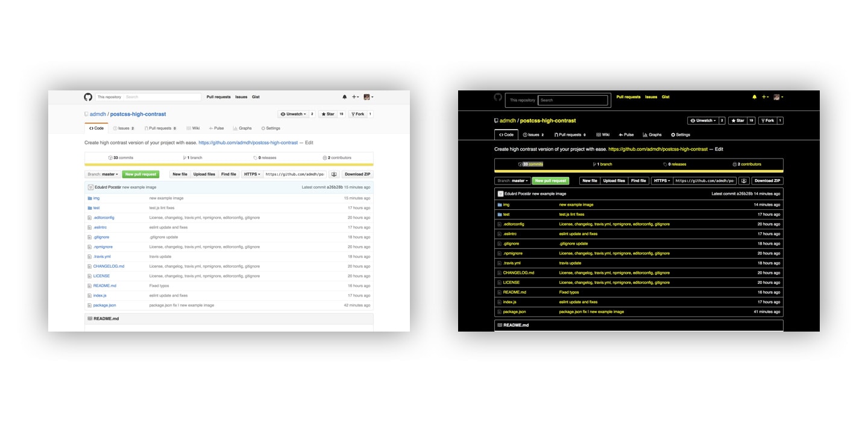
Task: Open the Pulse tab in the light screenshot
Action: (216, 128)
